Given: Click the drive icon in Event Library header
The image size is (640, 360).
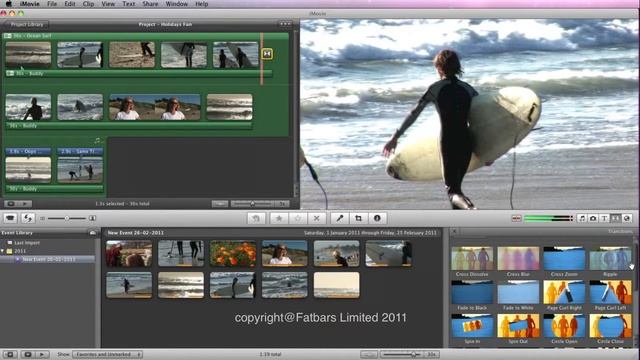Looking at the screenshot, I should (93, 233).
